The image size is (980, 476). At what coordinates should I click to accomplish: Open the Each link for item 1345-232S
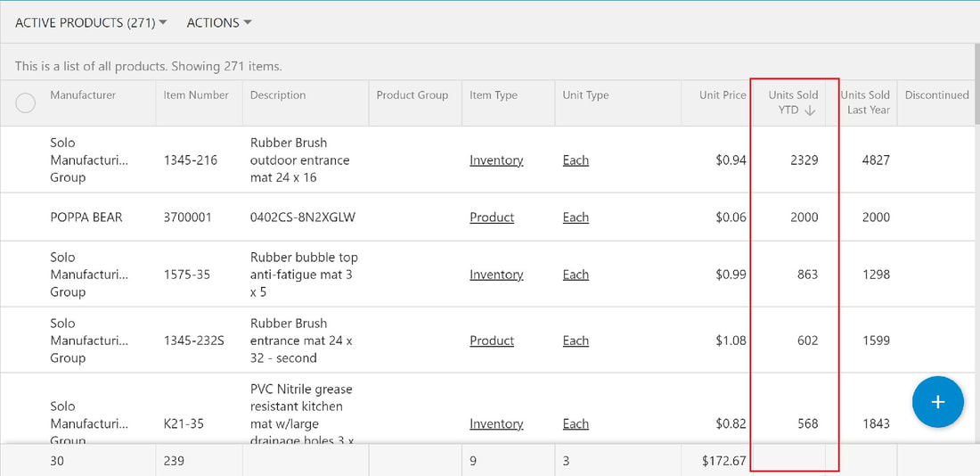(576, 341)
